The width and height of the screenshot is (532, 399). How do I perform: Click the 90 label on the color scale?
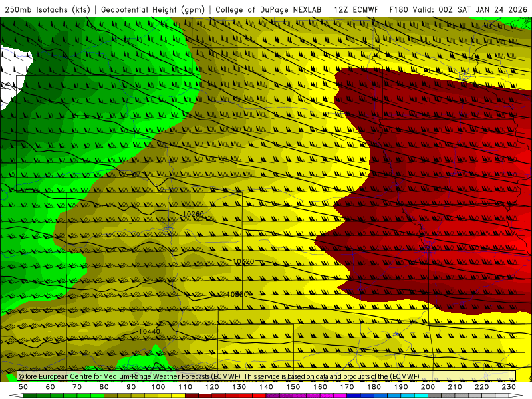131,387
